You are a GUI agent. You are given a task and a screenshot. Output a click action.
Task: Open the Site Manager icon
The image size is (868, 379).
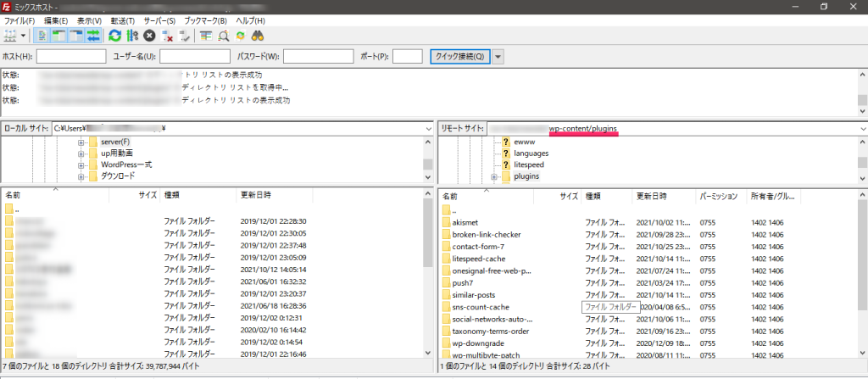tap(10, 36)
